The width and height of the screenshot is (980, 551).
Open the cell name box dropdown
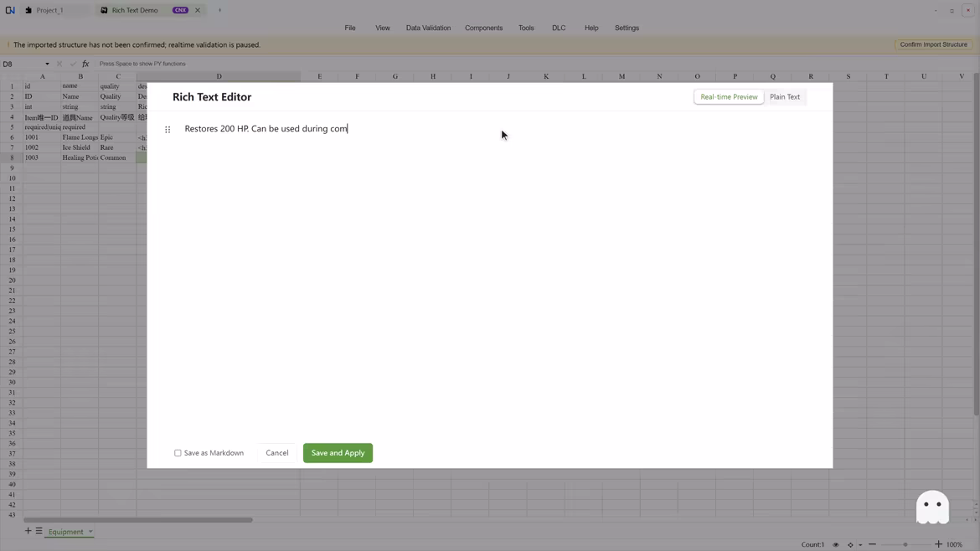(x=47, y=64)
